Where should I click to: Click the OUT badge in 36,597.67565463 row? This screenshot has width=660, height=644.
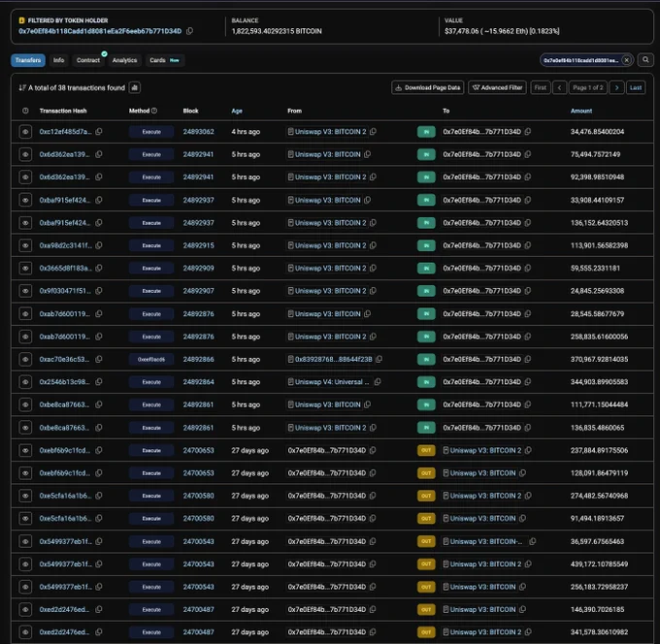point(426,541)
